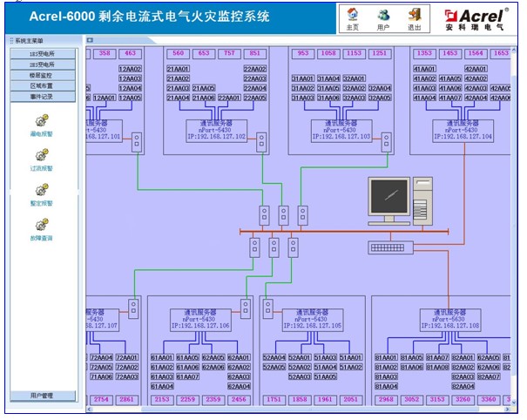Open the 用户 user icon

click(383, 15)
